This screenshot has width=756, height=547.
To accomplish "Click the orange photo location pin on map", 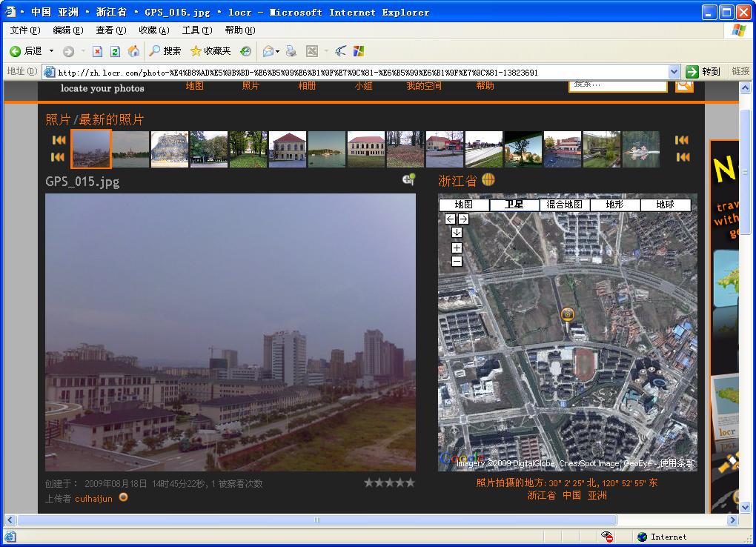I will [568, 315].
